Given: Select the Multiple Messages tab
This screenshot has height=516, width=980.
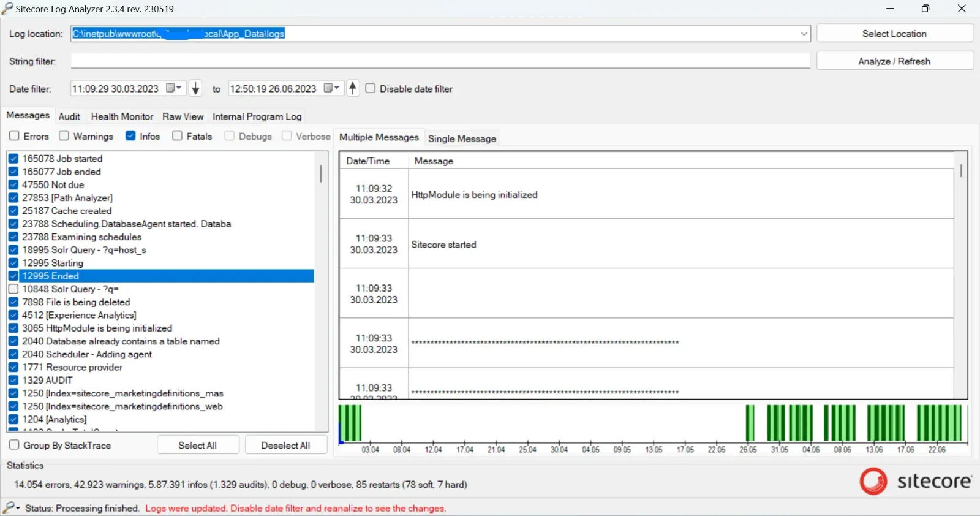Looking at the screenshot, I should click(x=379, y=137).
